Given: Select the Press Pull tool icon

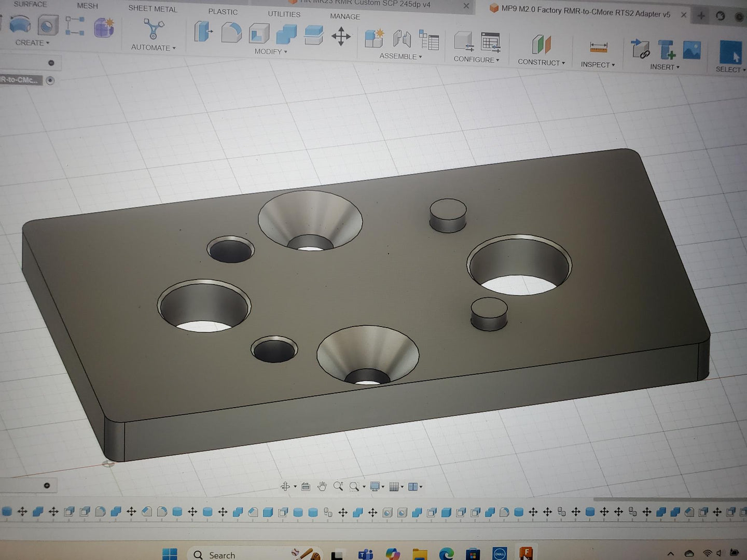Looking at the screenshot, I should pyautogui.click(x=203, y=32).
